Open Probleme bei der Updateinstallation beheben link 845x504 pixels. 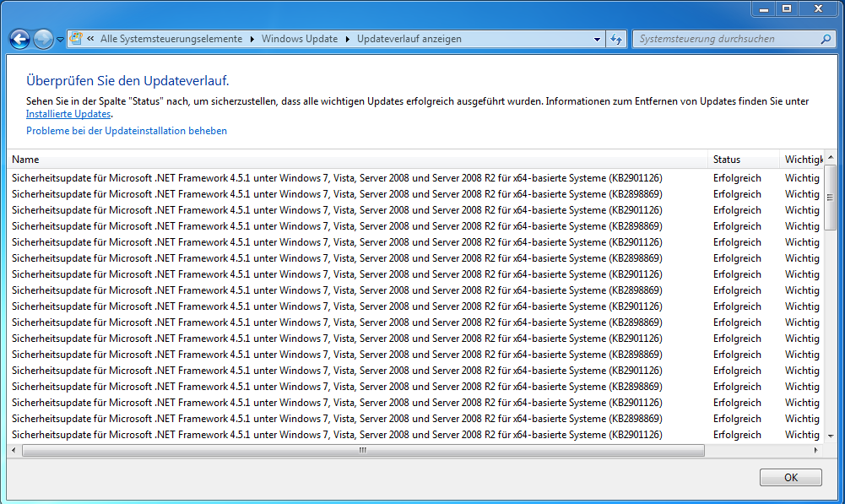pos(127,131)
